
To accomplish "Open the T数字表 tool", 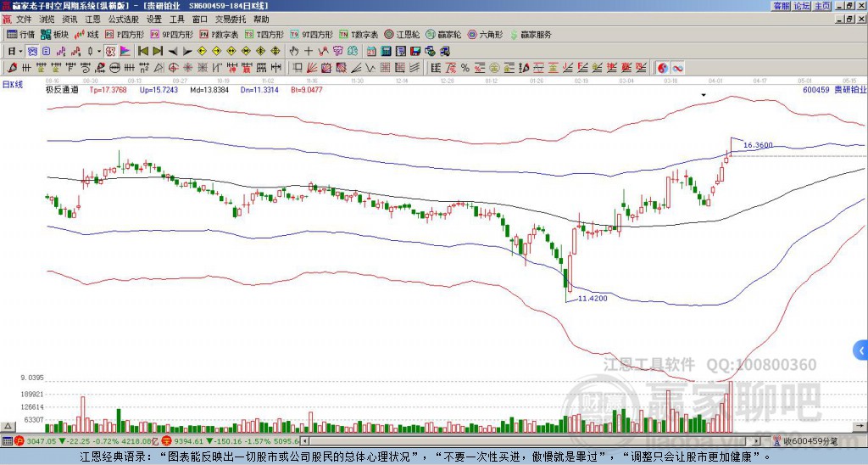I will pyautogui.click(x=359, y=34).
